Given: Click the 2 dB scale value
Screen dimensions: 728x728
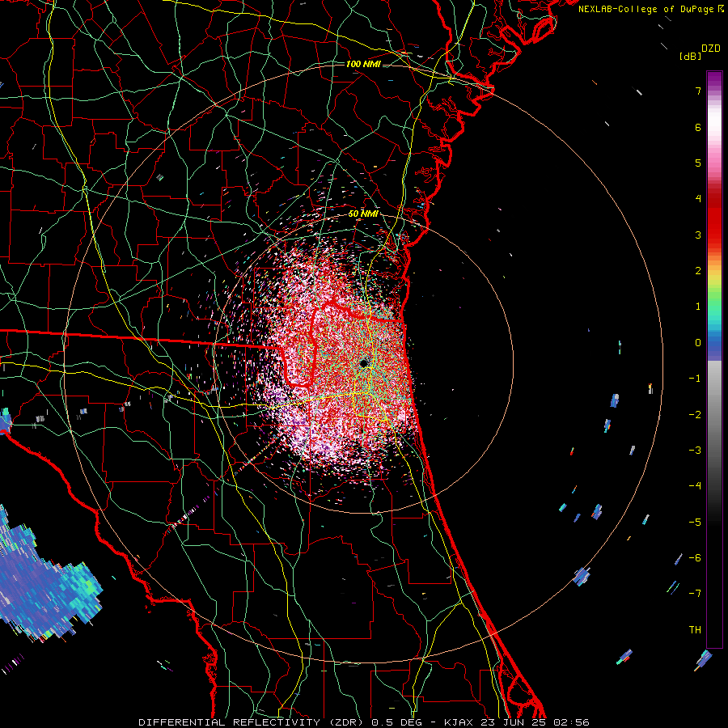Looking at the screenshot, I should [x=698, y=271].
